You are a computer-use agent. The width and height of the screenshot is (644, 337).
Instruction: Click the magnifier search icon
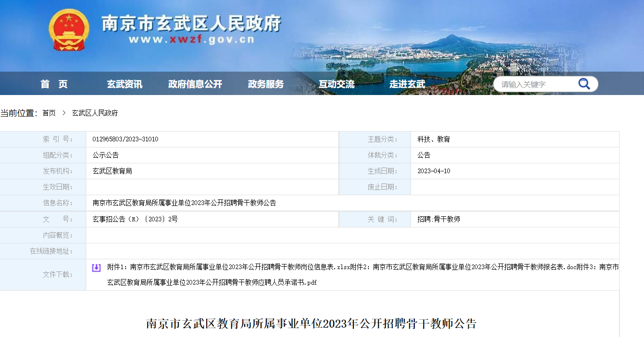pyautogui.click(x=584, y=84)
